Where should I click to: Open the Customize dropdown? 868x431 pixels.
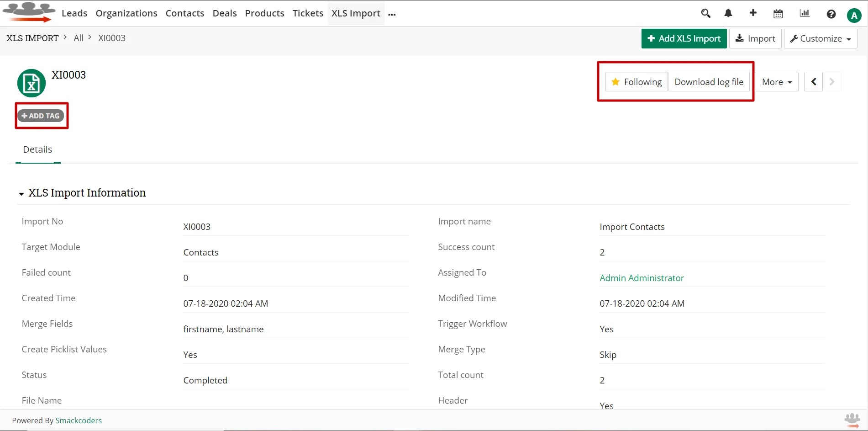click(x=820, y=38)
